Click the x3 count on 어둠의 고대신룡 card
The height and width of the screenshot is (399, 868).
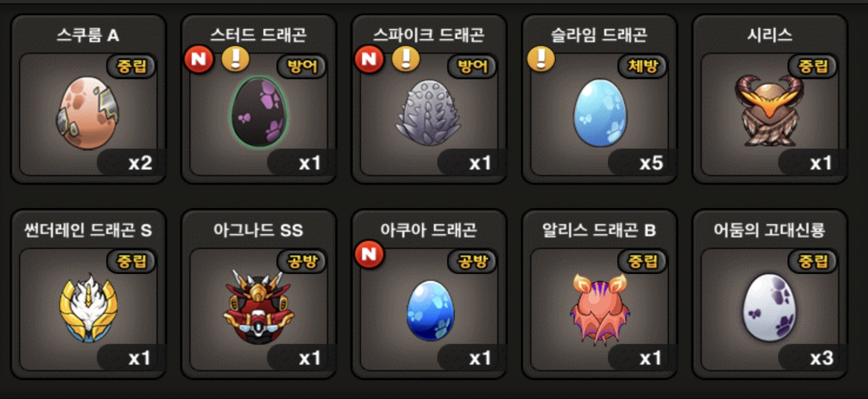coord(822,358)
